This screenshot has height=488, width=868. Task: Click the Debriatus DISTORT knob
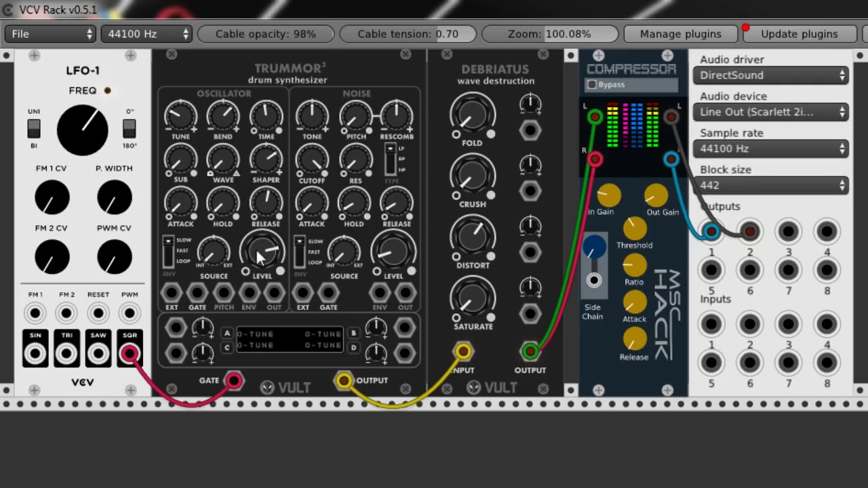[x=473, y=237]
